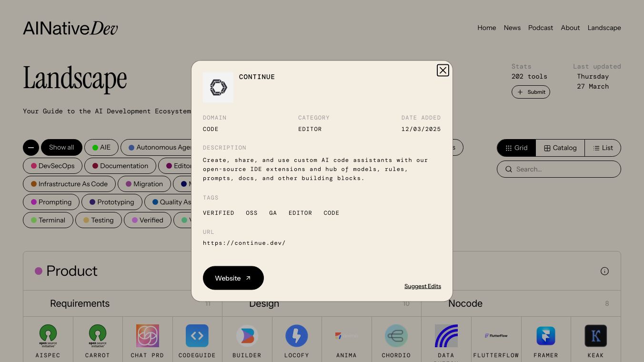Image resolution: width=644 pixels, height=362 pixels.
Task: Toggle the Infrastructure As Code filter
Action: click(69, 184)
